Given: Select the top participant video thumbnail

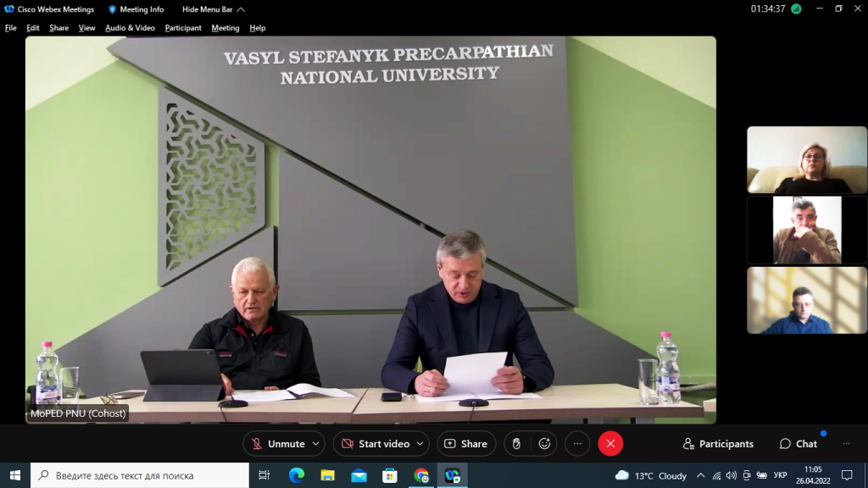Looking at the screenshot, I should [807, 160].
